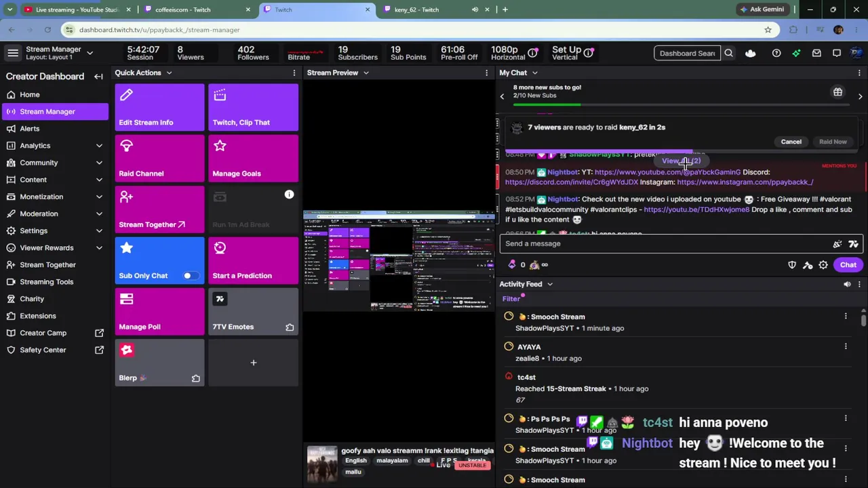Bookmark this page with the star icon

pyautogui.click(x=768, y=30)
